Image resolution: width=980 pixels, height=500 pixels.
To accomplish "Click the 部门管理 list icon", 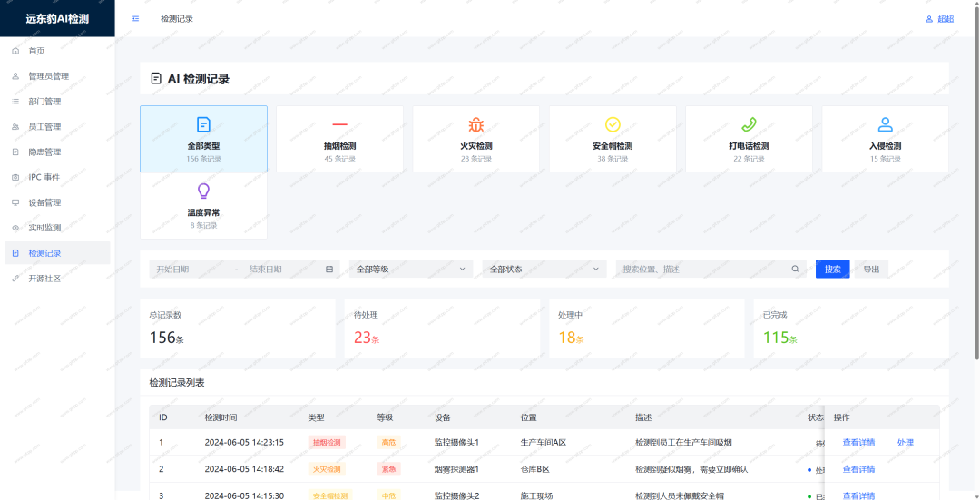I will (15, 102).
